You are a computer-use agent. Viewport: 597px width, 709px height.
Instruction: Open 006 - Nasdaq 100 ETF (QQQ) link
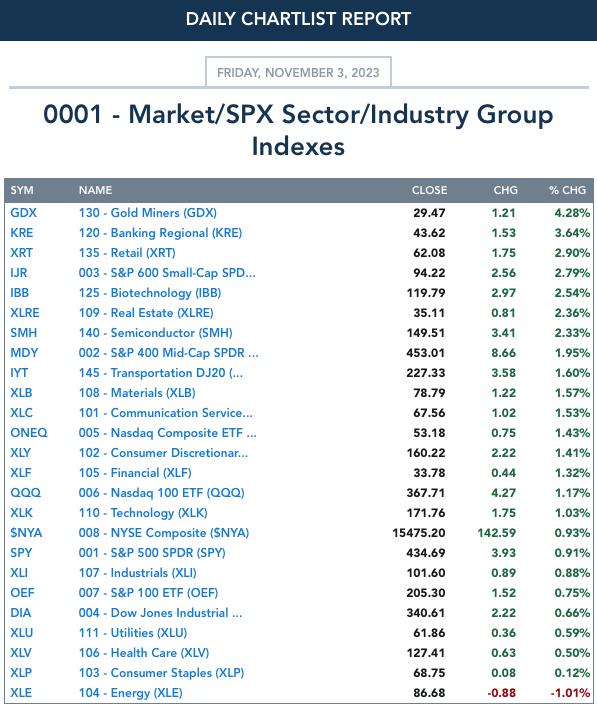point(161,493)
